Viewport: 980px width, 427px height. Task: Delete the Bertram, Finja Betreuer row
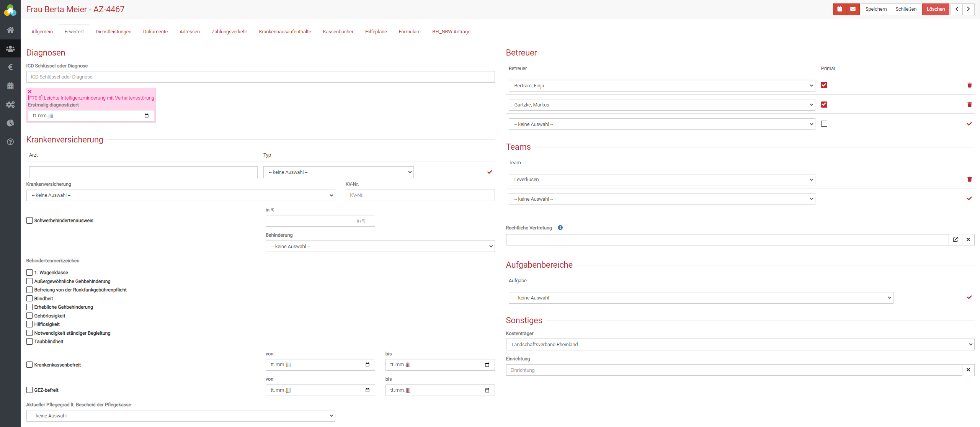click(x=969, y=85)
